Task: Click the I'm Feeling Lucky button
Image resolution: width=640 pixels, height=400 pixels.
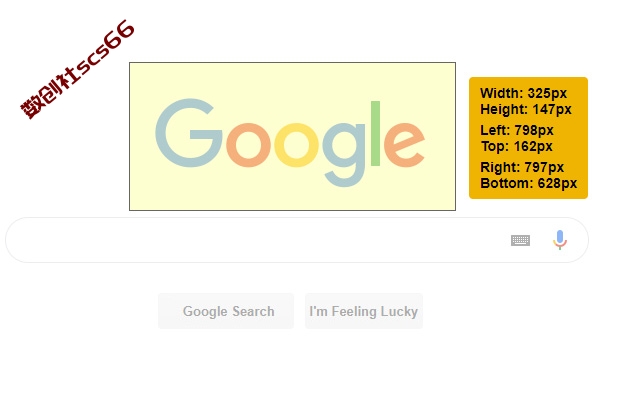Action: [x=364, y=311]
